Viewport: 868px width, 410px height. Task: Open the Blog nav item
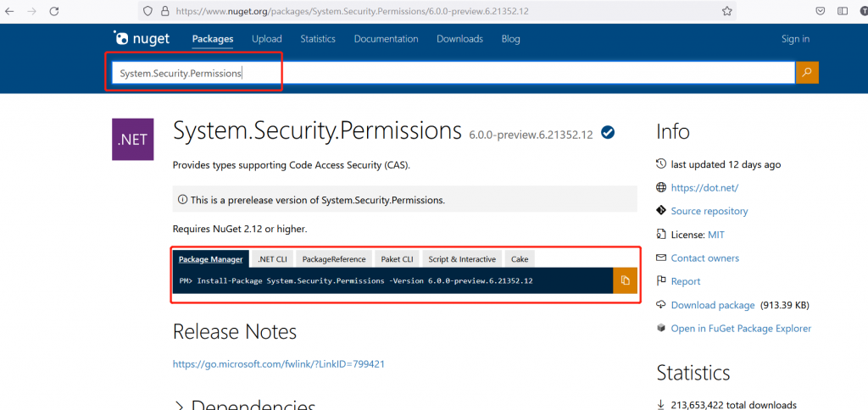(510, 39)
